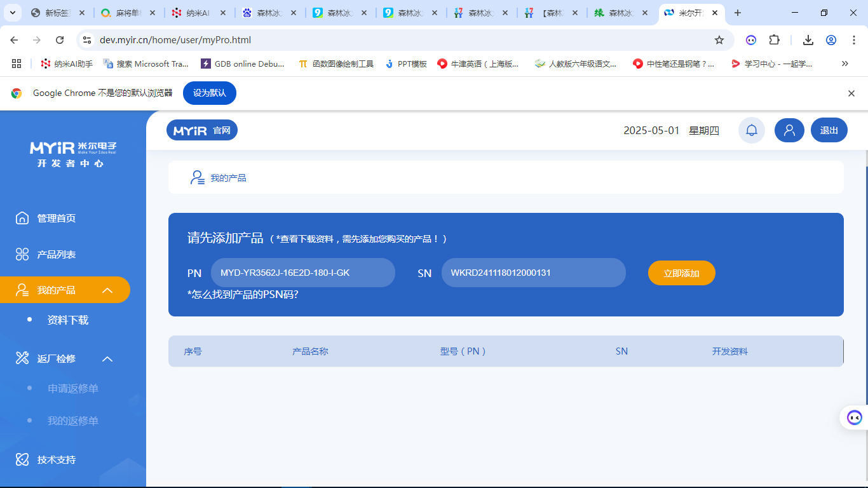Close the 新标签 tab
Viewport: 868px width, 488px height.
click(x=82, y=13)
